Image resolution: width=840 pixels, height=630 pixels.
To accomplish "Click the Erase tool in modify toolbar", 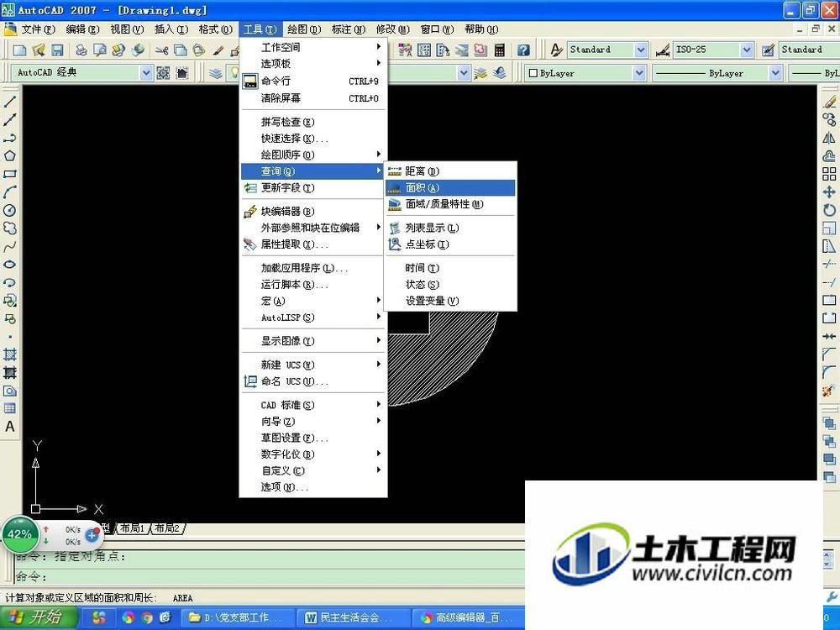I will coord(829,102).
